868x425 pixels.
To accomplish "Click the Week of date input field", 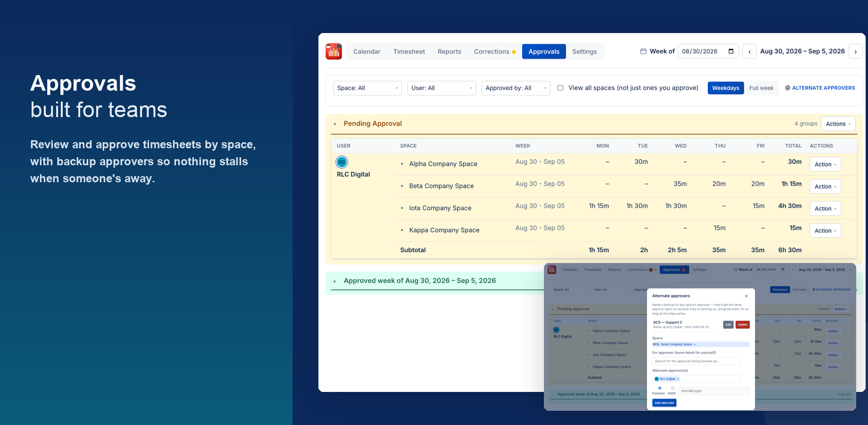I will (708, 51).
